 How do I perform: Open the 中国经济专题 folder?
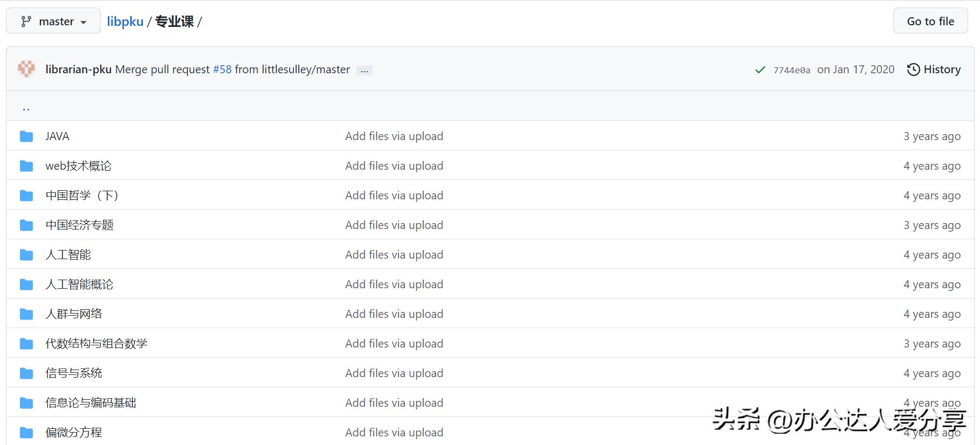pyautogui.click(x=80, y=225)
